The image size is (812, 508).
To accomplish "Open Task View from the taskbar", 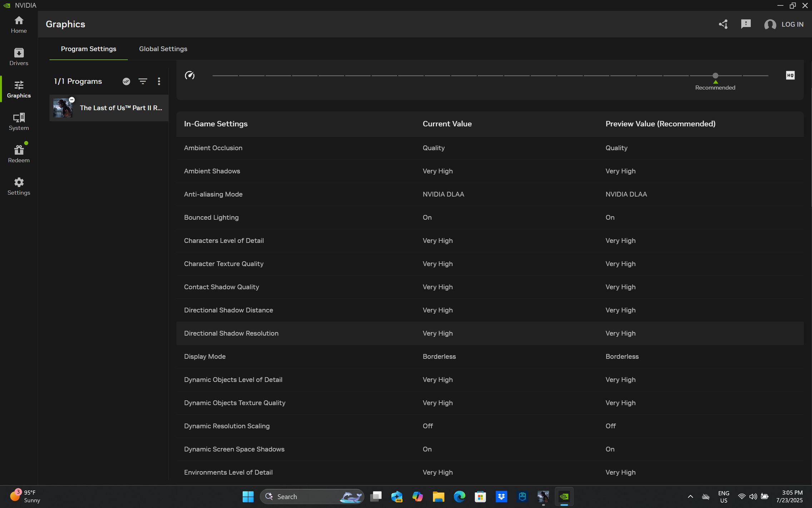I will 376,497.
